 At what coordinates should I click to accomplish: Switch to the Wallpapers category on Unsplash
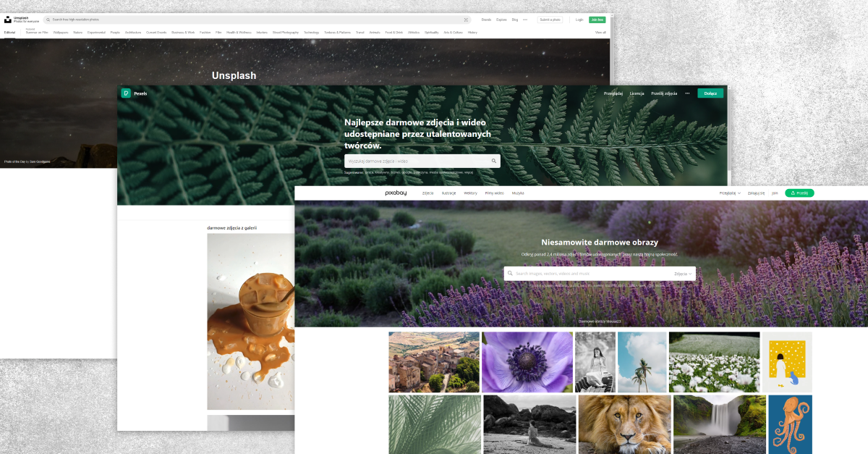61,33
